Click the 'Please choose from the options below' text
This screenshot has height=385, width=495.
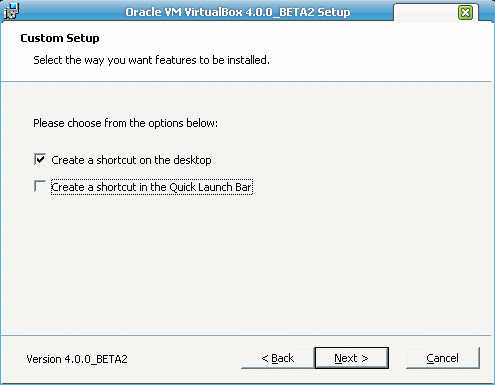click(x=125, y=123)
